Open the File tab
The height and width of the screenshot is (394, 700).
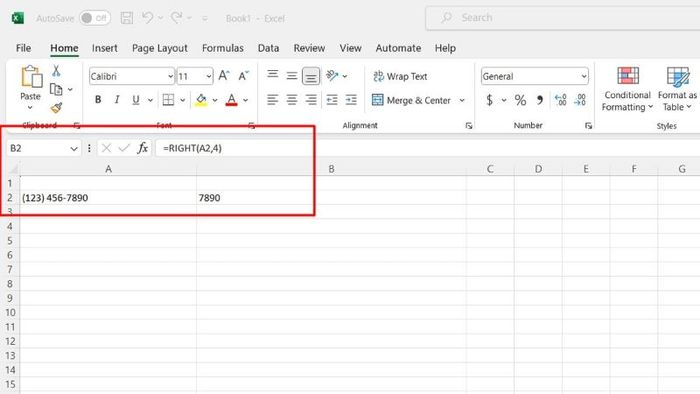(x=23, y=48)
